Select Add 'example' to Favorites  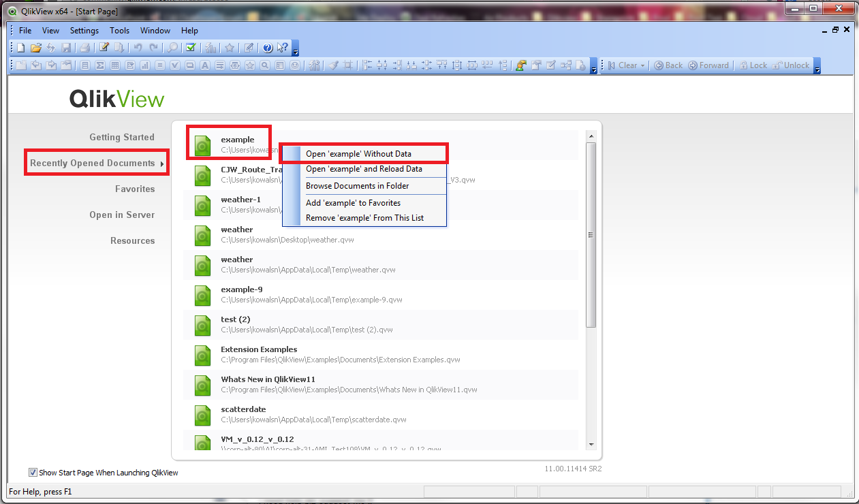tap(364, 203)
